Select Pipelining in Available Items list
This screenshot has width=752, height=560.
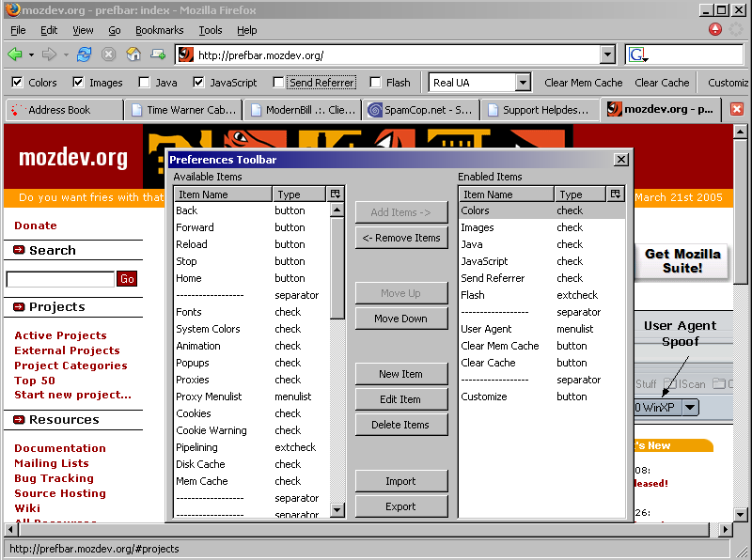tap(251, 447)
